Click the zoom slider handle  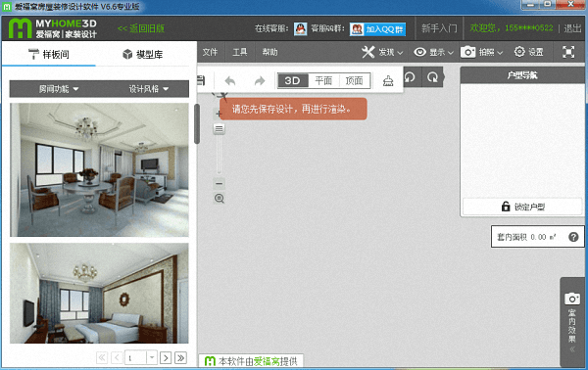click(219, 129)
